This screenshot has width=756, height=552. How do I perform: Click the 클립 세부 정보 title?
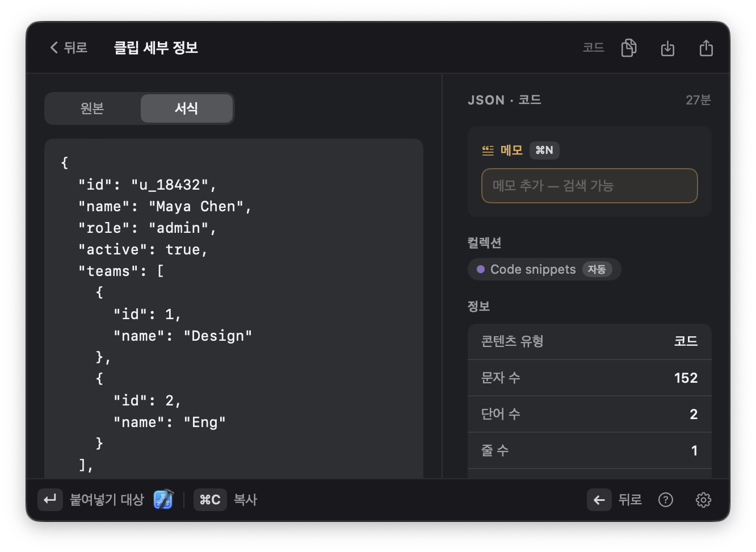pos(156,48)
